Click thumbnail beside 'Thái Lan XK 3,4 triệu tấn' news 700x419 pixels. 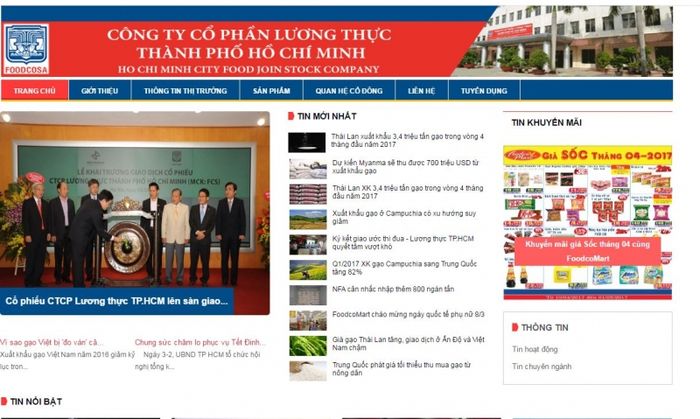coord(308,194)
